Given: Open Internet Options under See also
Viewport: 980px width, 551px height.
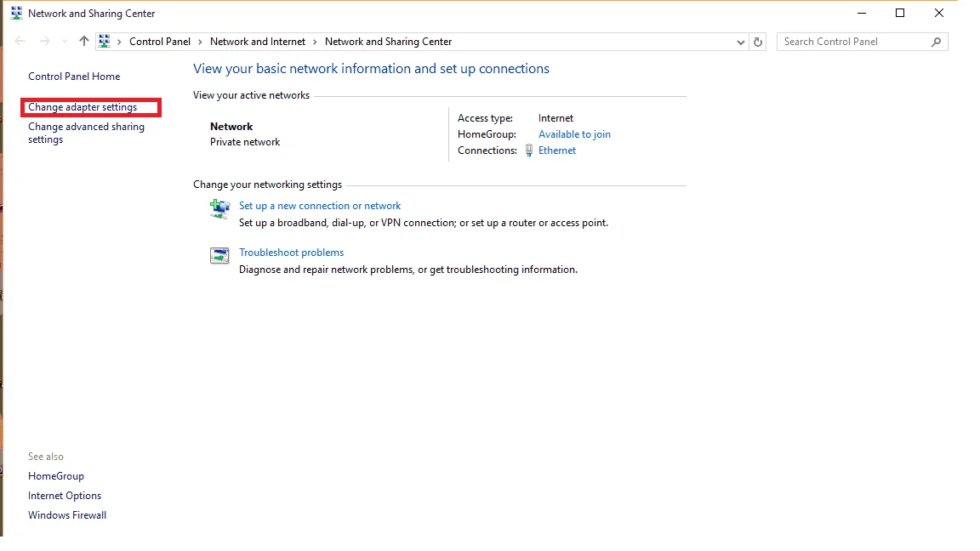Looking at the screenshot, I should pos(65,496).
